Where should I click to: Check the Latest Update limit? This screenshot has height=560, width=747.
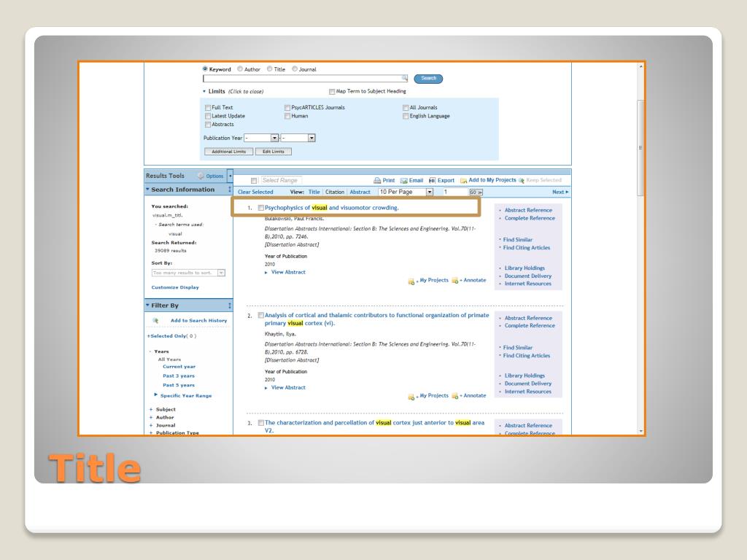pos(208,116)
